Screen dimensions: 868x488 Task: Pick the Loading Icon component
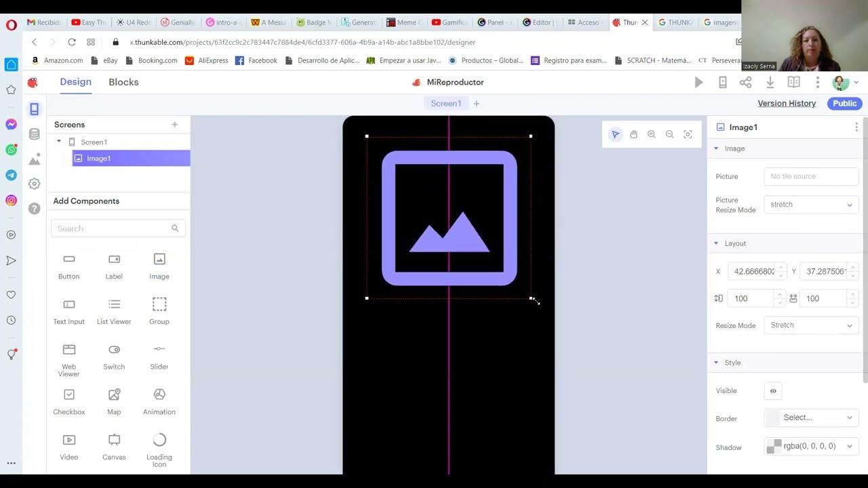tap(159, 451)
